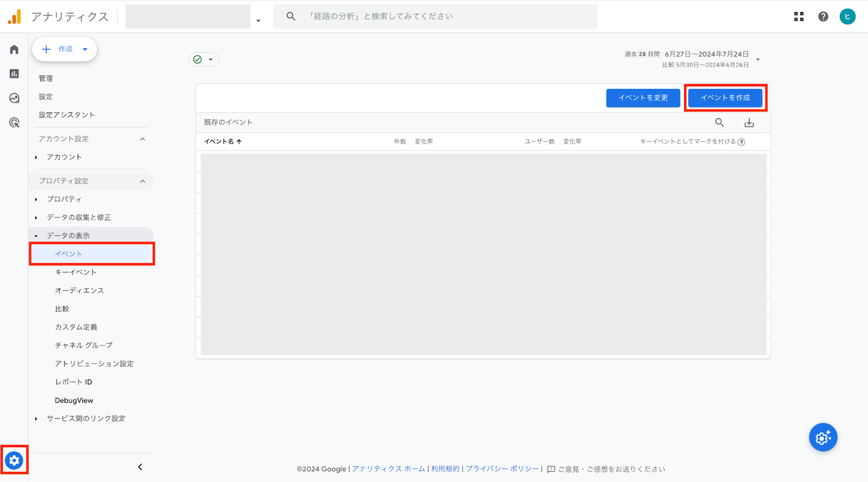The height and width of the screenshot is (482, 868).
Task: Sort by イベント名 column header
Action: pos(222,142)
